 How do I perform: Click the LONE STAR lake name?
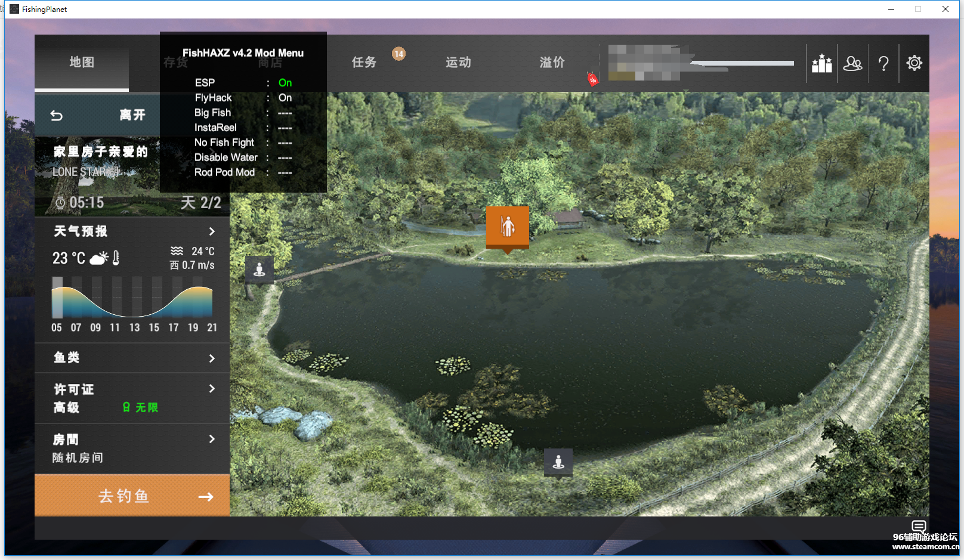coord(86,172)
